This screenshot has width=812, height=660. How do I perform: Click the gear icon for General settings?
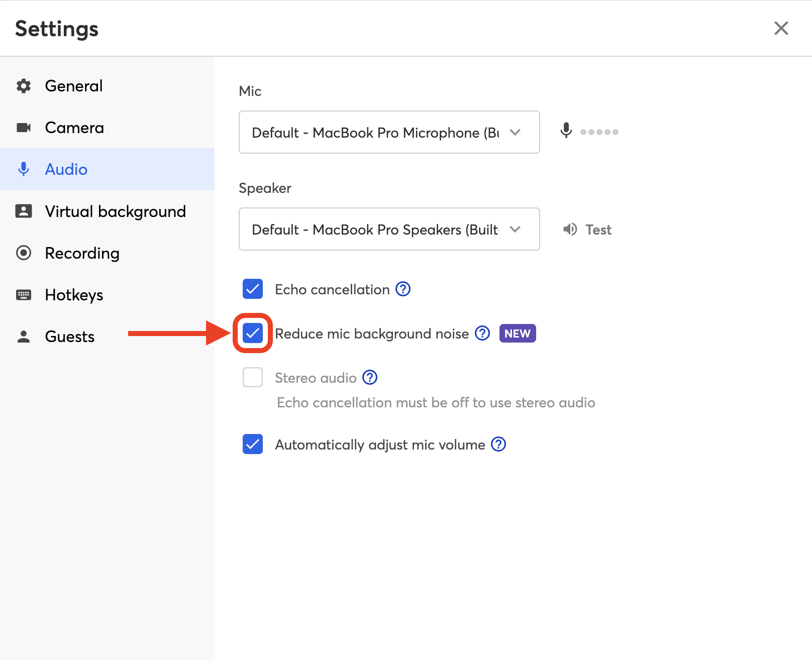pyautogui.click(x=24, y=86)
